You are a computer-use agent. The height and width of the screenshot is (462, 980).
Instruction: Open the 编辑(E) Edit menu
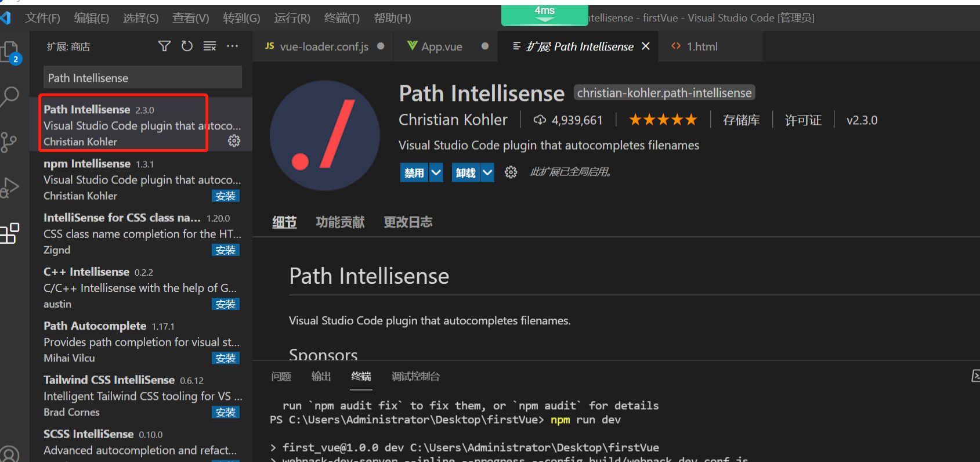tap(92, 18)
